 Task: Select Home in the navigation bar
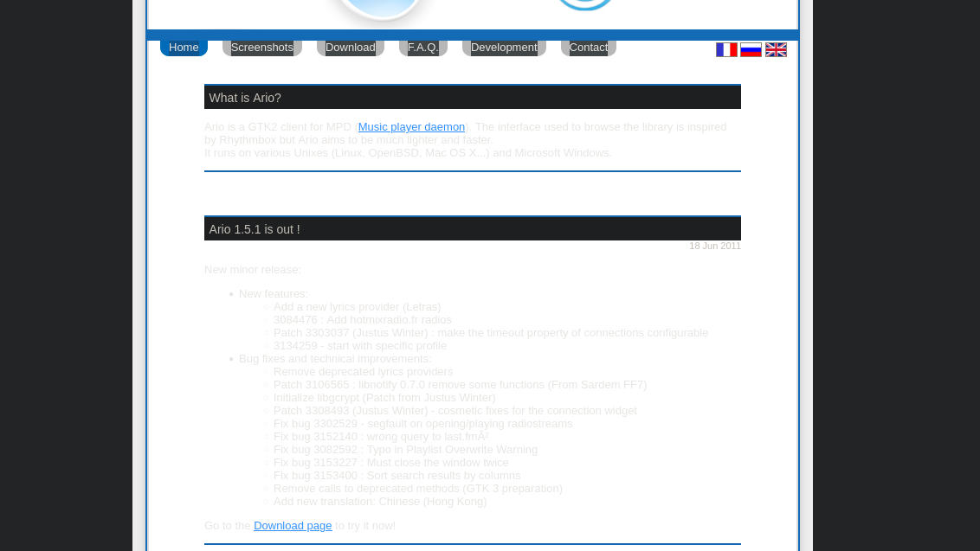tap(184, 47)
